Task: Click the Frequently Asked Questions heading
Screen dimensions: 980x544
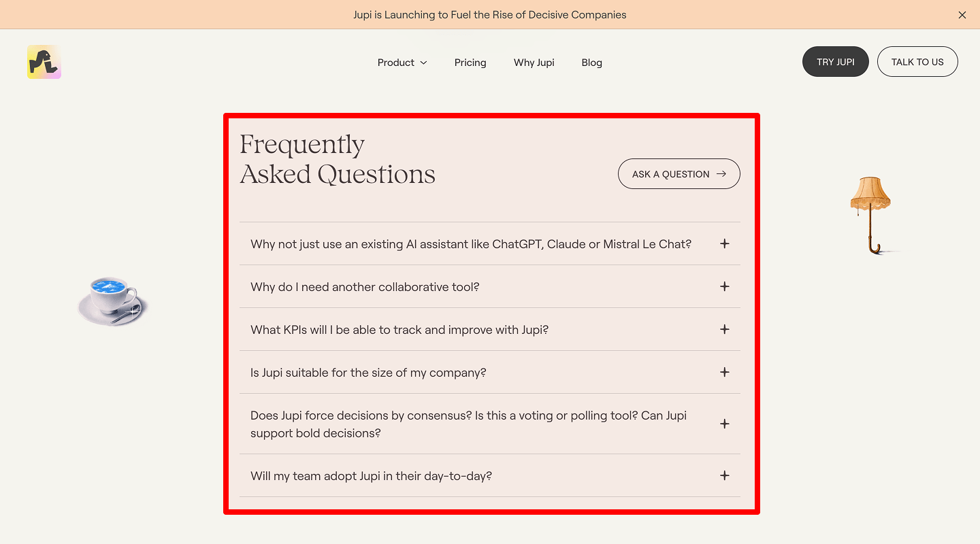Action: [337, 158]
